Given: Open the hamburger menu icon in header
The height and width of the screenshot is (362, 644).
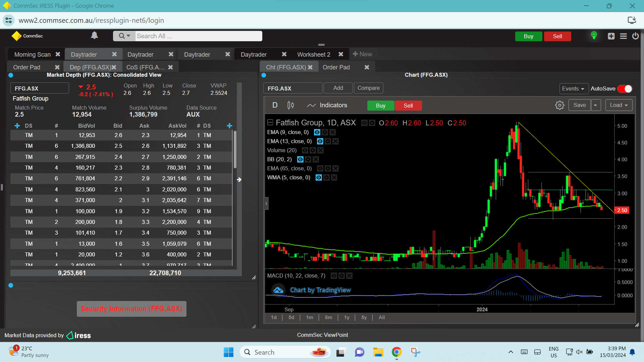Looking at the screenshot, I should click(x=623, y=36).
